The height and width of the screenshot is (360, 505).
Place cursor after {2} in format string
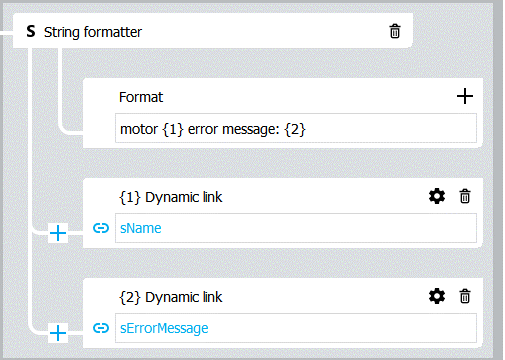(x=306, y=129)
